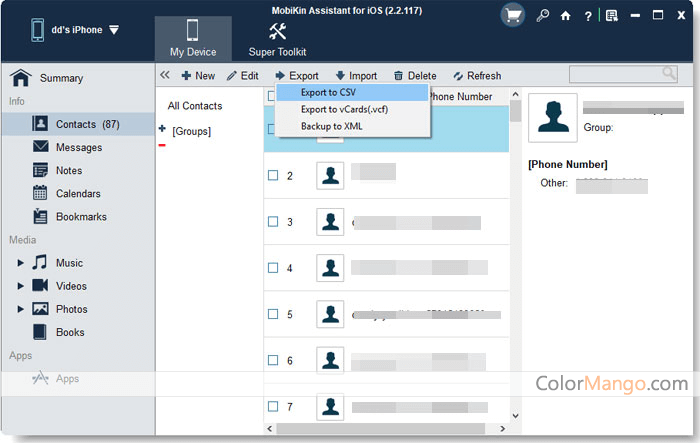Click the Export toolbar button
700x443 pixels.
(297, 76)
